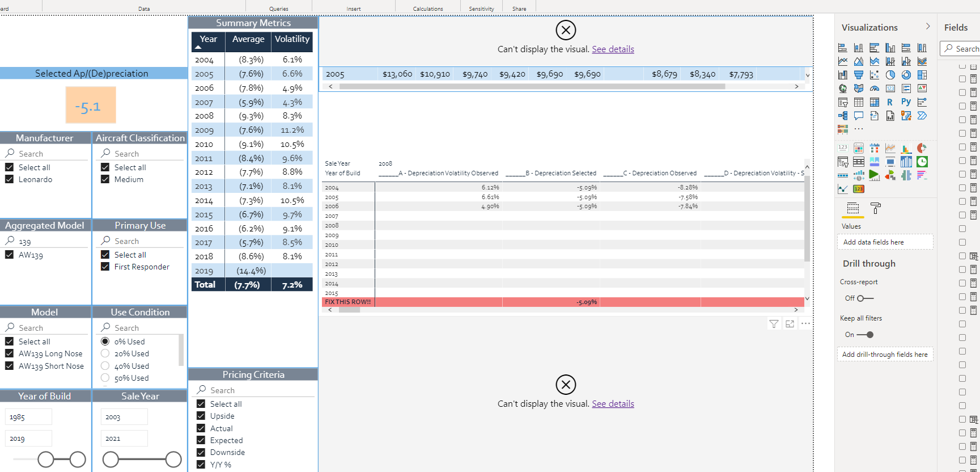
Task: Turn on the Cross-report toggle
Action: [865, 298]
